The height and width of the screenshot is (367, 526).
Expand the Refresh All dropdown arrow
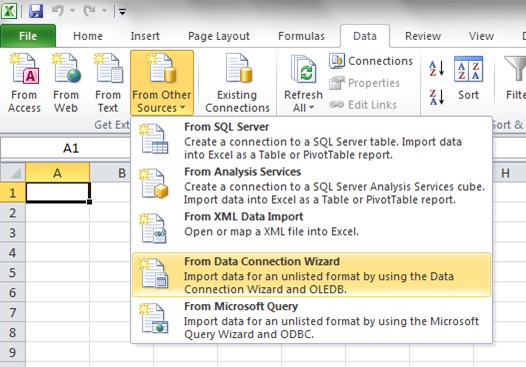click(311, 108)
